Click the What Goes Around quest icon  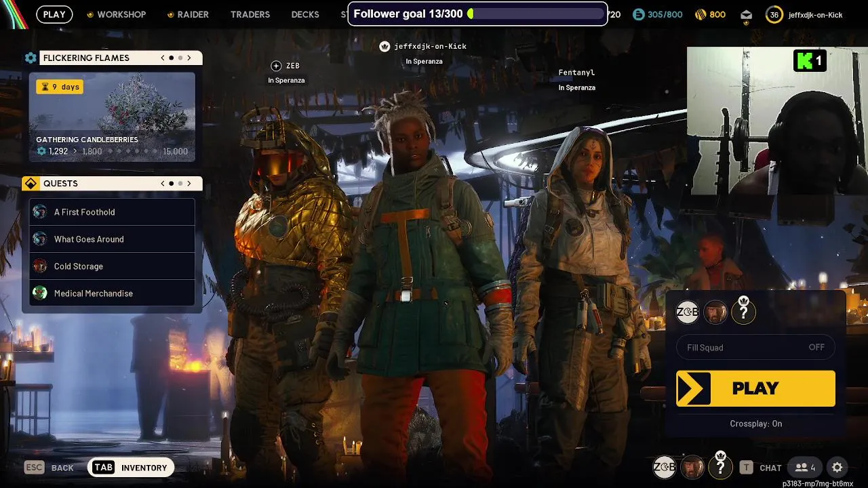pos(40,239)
